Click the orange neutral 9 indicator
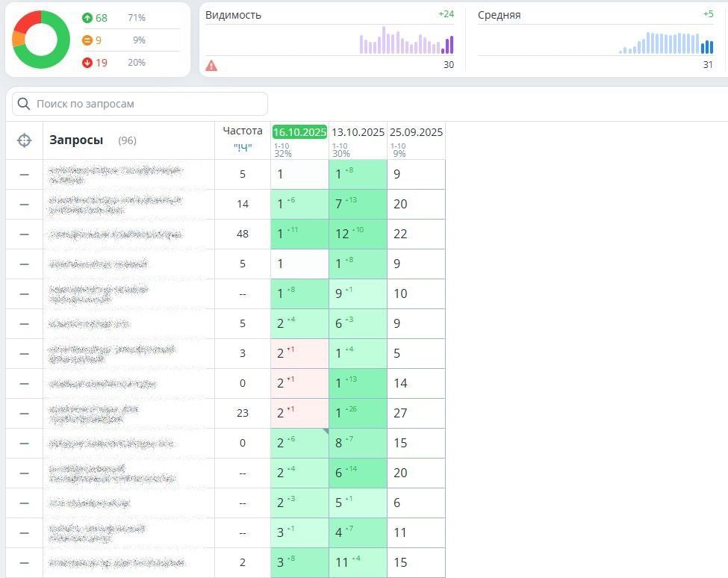This screenshot has height=578, width=728. point(89,40)
